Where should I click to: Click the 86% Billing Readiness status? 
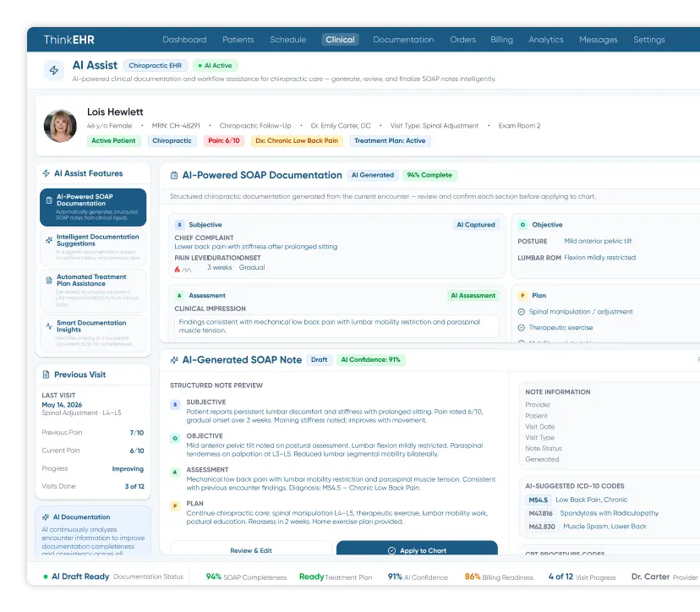tap(499, 576)
